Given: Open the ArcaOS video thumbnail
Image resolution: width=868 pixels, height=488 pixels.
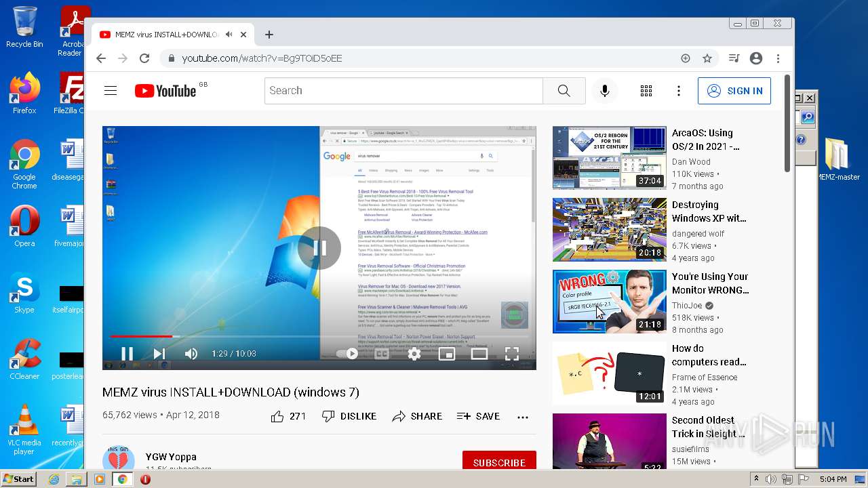Looking at the screenshot, I should click(610, 158).
